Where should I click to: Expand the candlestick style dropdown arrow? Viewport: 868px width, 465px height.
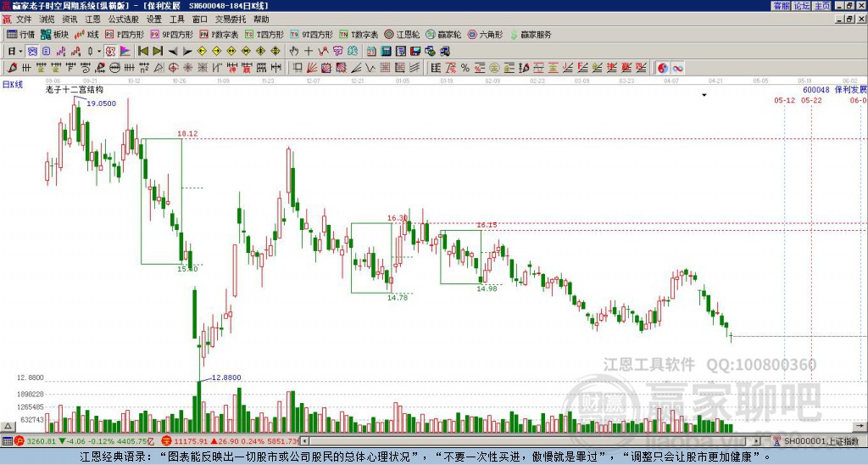99,51
